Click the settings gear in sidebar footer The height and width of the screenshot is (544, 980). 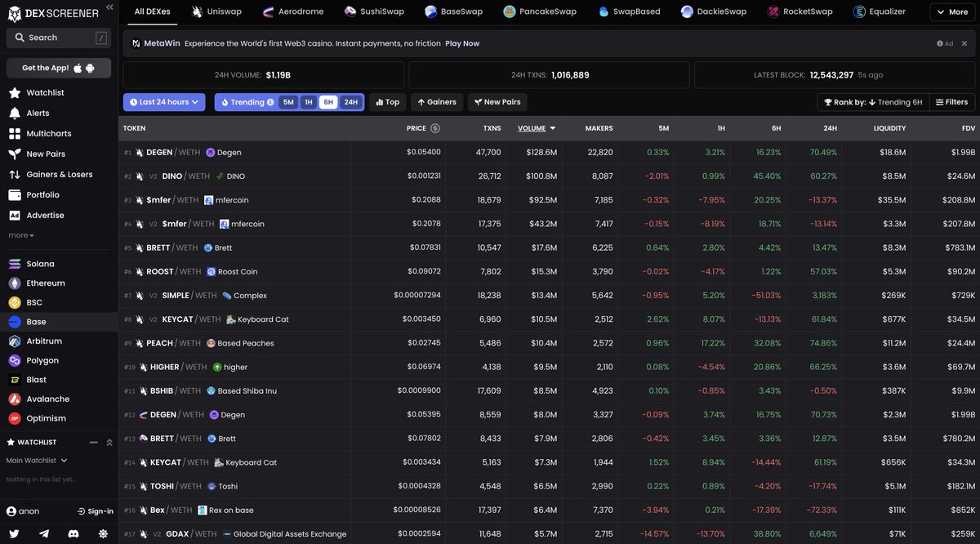[x=103, y=533]
